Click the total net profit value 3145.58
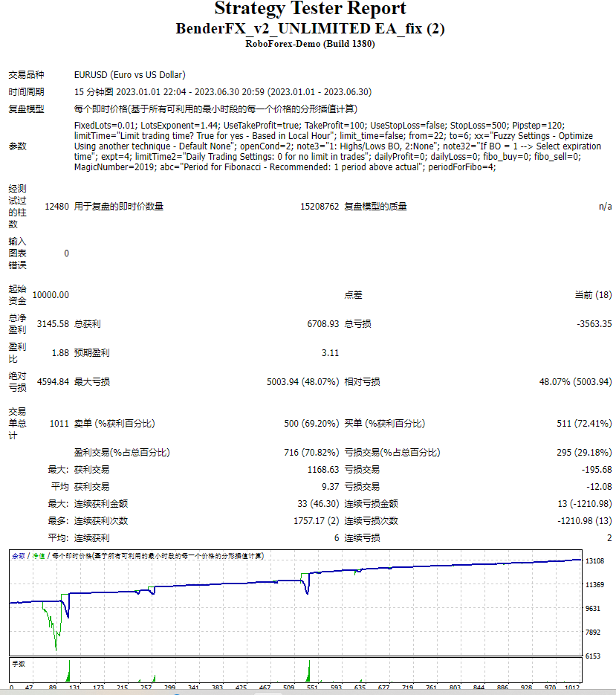This screenshot has height=695, width=616. (x=53, y=324)
